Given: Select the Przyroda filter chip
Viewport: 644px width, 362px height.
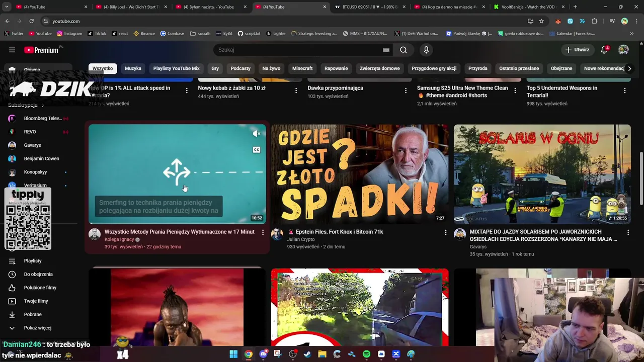Looking at the screenshot, I should click(x=478, y=68).
